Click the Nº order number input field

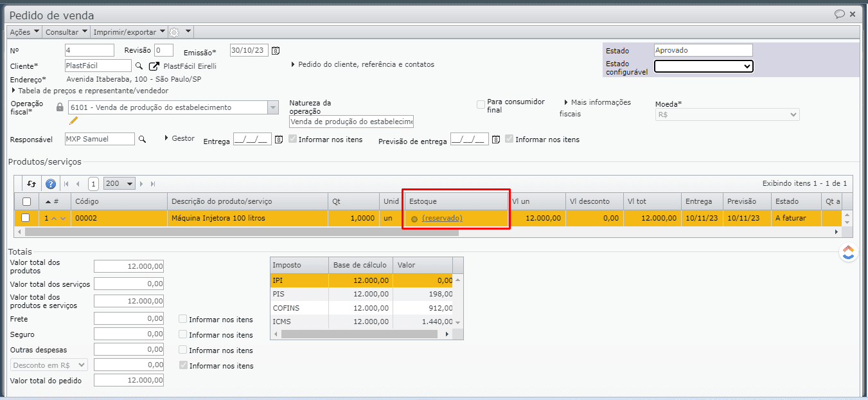pos(89,50)
